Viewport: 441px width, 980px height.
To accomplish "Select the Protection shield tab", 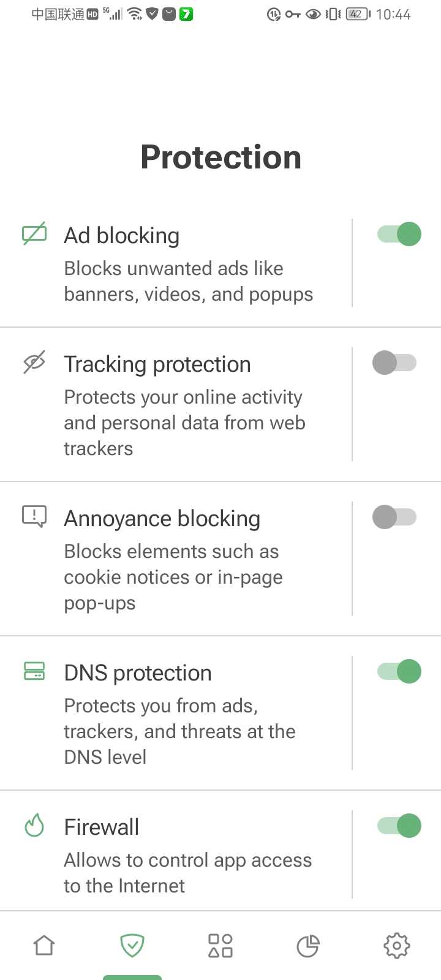I will (132, 945).
